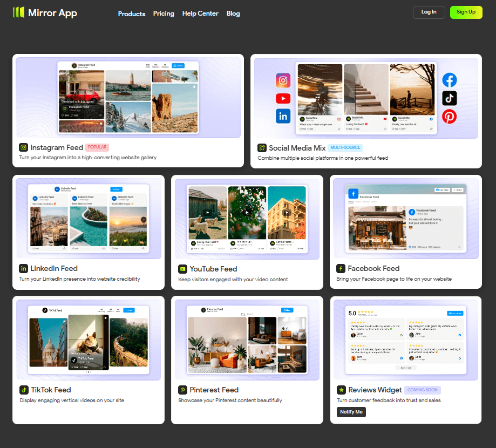This screenshot has height=448, width=496.
Task: Click the Pinterest Feed preview thumbnail
Action: tap(247, 339)
